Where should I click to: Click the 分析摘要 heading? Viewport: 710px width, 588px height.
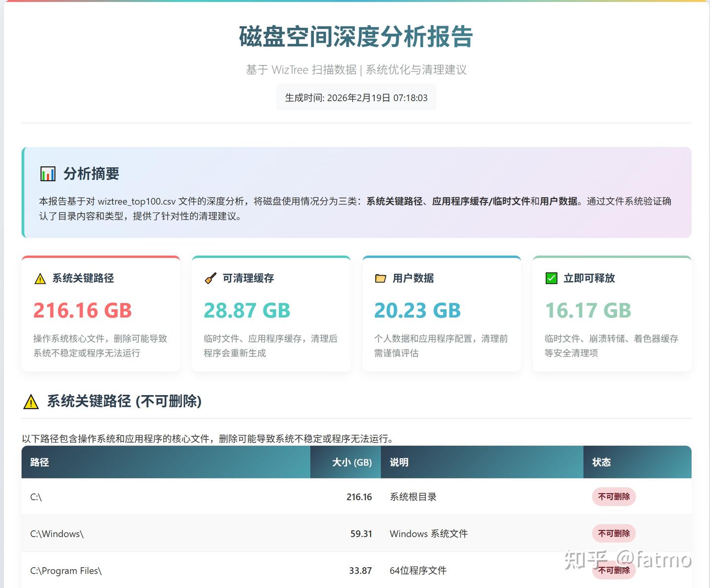pos(91,174)
